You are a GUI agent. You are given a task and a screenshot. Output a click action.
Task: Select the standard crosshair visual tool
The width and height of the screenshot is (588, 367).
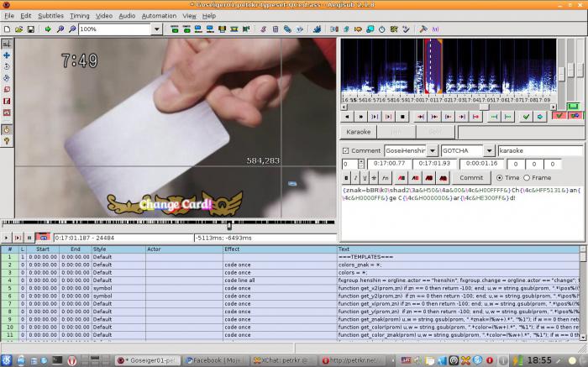pyautogui.click(x=7, y=44)
